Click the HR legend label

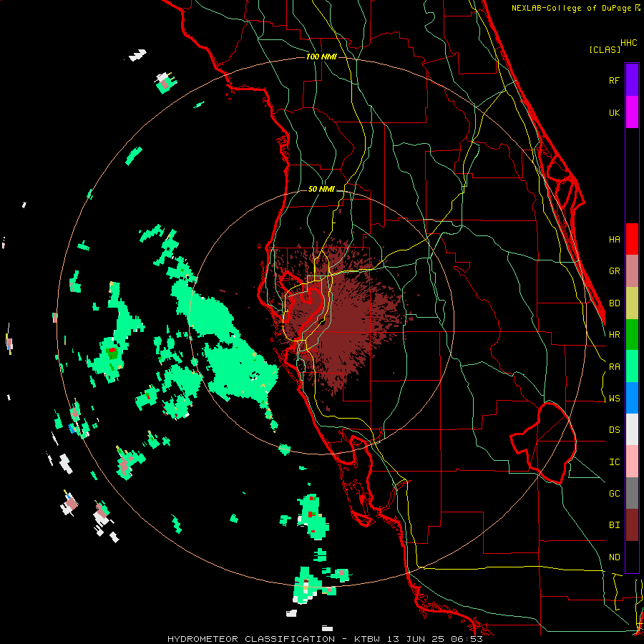click(x=614, y=335)
